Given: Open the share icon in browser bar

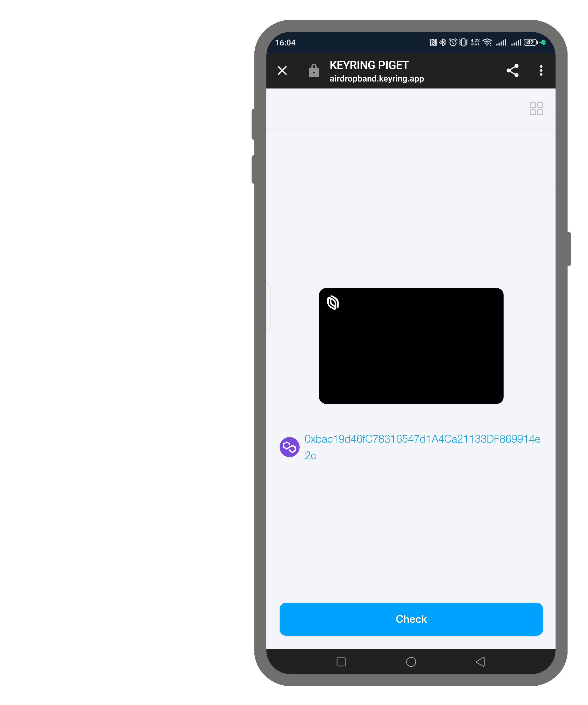Looking at the screenshot, I should click(512, 71).
